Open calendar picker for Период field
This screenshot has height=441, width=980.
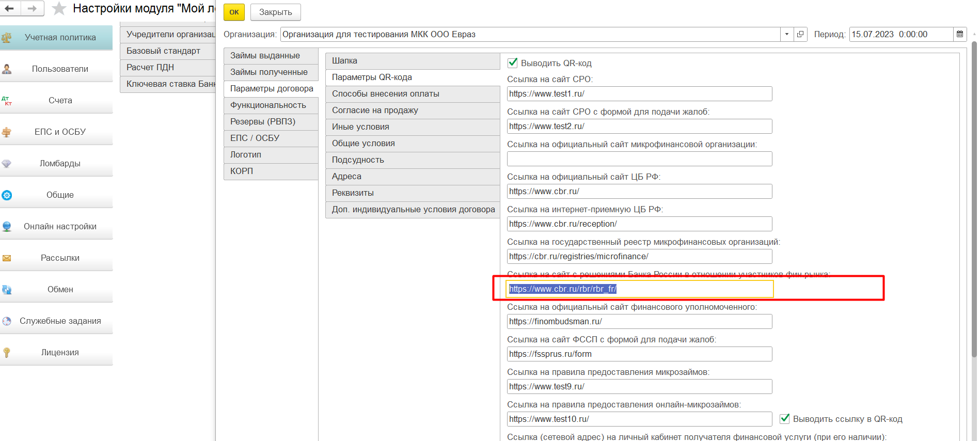(960, 34)
